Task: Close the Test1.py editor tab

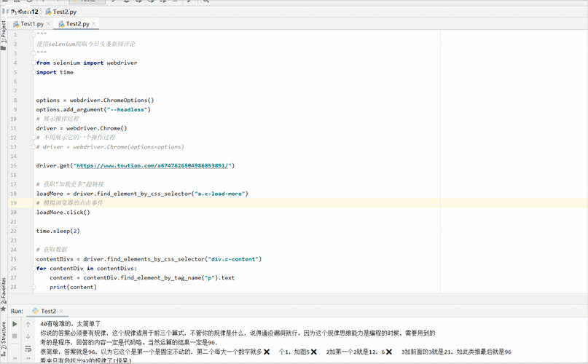Action: tap(48, 23)
